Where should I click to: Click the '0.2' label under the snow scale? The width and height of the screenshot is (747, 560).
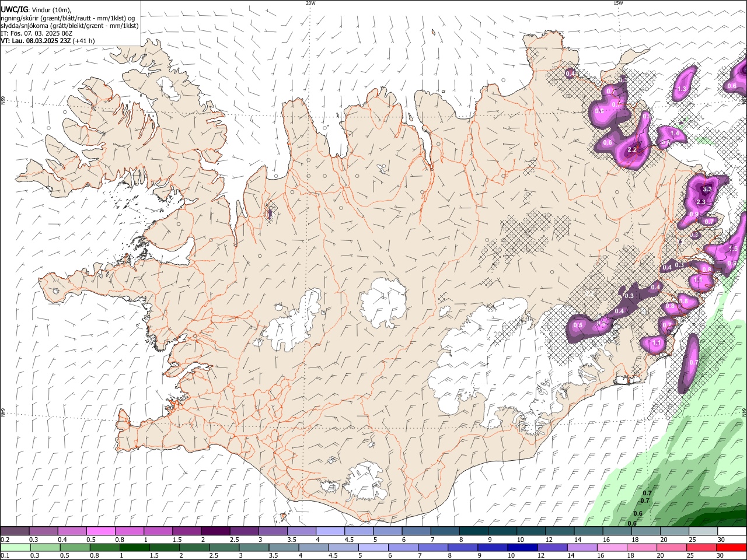5,540
